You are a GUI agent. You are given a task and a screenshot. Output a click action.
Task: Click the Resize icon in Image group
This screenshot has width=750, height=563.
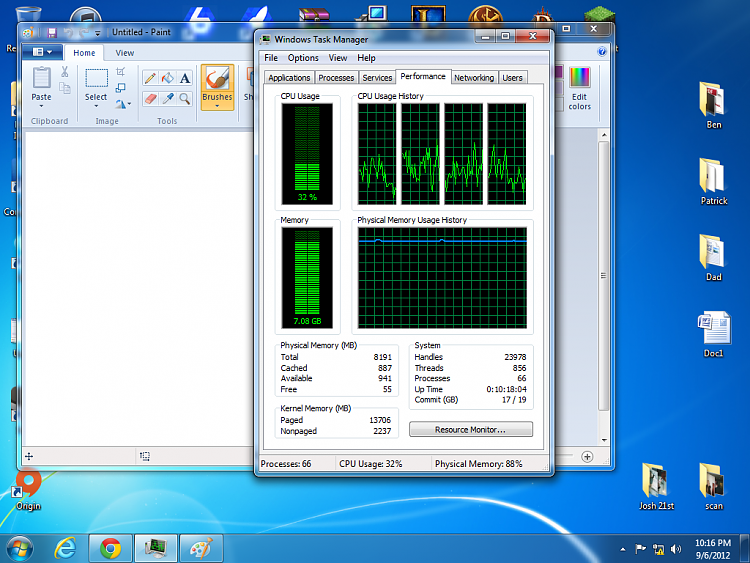coord(121,88)
